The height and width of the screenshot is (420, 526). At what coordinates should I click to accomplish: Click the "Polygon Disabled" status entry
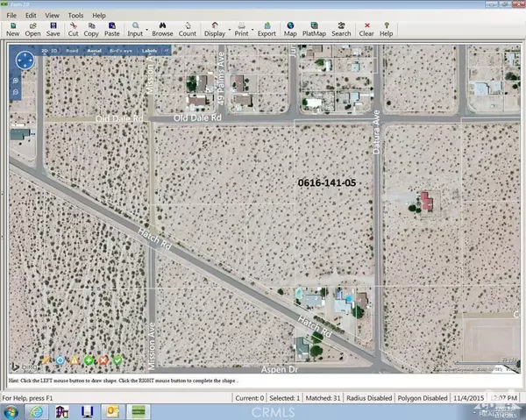pos(423,398)
